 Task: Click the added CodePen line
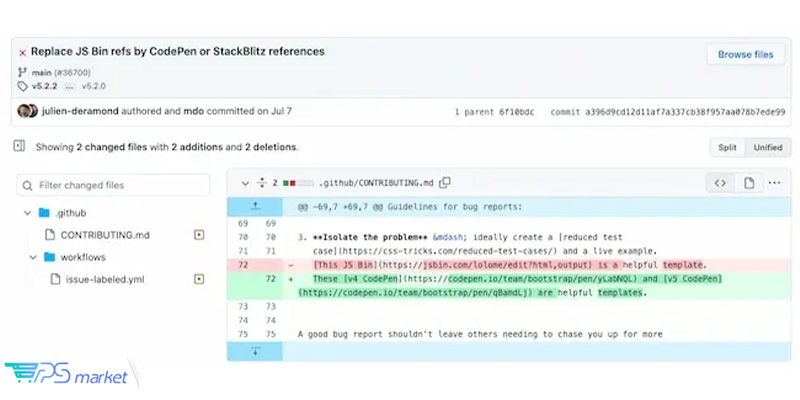coord(510,286)
